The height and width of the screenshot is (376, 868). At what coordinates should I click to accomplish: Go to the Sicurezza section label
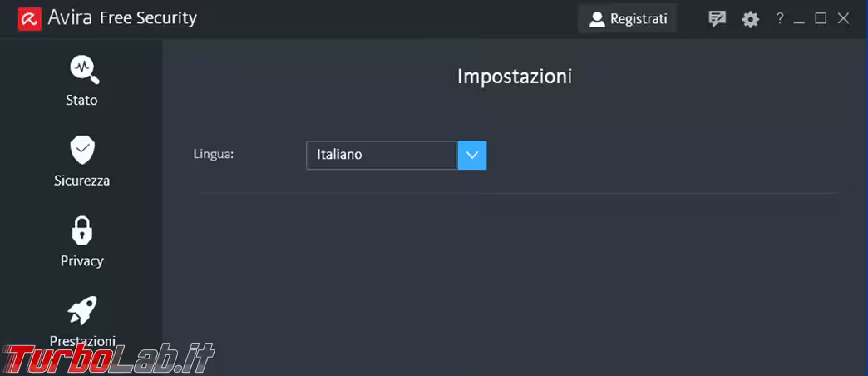coord(82,181)
